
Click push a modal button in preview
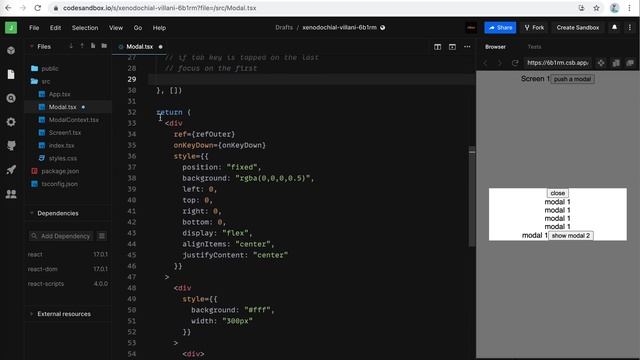(572, 79)
